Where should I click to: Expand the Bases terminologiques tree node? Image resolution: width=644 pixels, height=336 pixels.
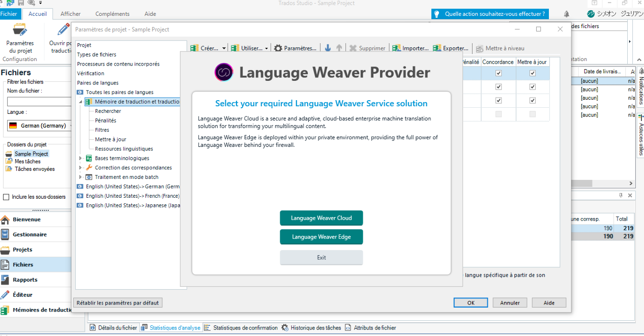[79, 158]
